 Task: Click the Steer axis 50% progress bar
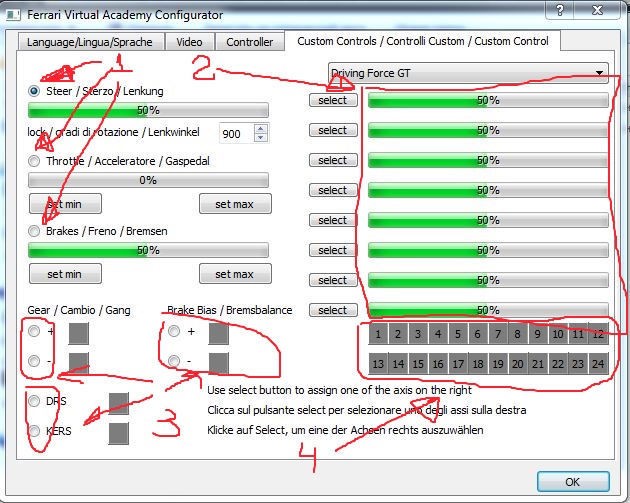point(148,110)
